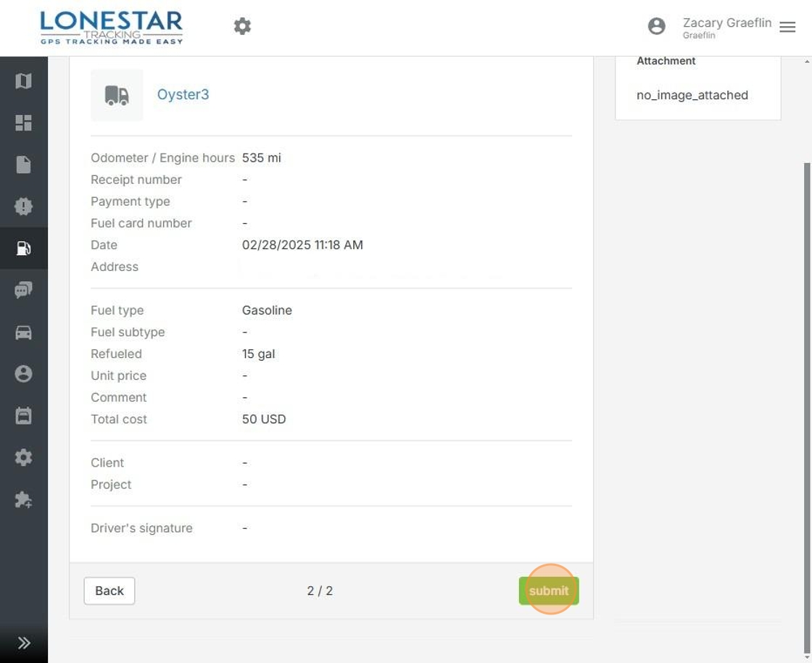Open the drivers person icon in the sidebar
Viewport: 812px width, 663px height.
coord(23,374)
